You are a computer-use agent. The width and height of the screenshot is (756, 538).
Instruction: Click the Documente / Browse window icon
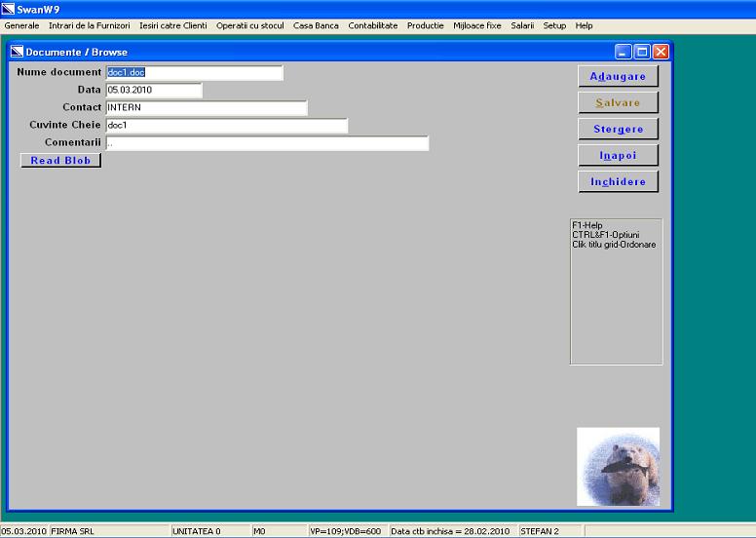(17, 52)
